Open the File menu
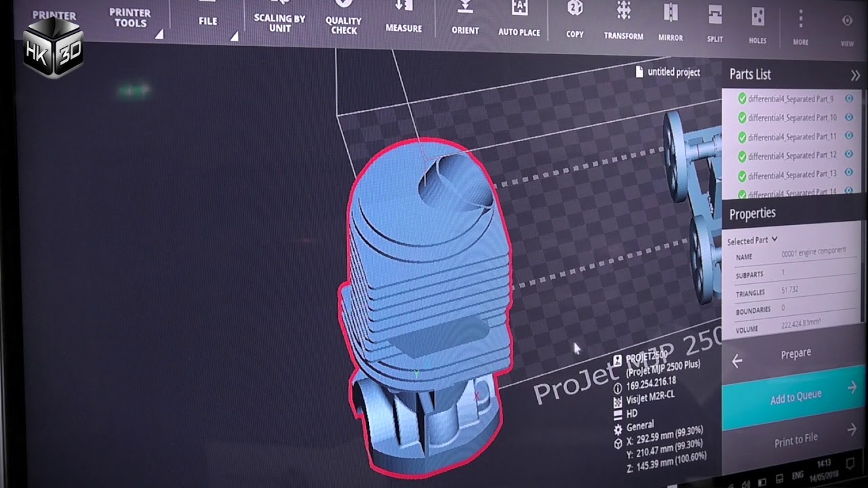This screenshot has width=868, height=488. coord(208,21)
